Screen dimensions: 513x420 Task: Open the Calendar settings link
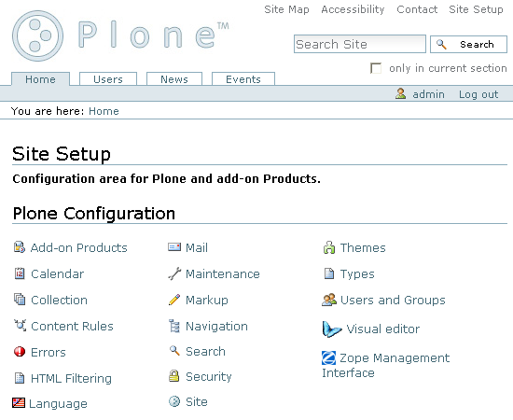pos(57,274)
